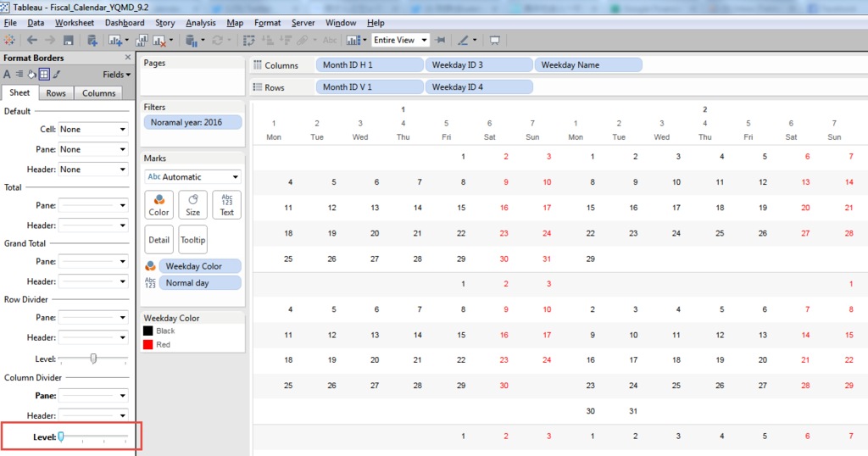This screenshot has width=868, height=456.
Task: Click the Clear sheet icon
Action: [x=159, y=40]
